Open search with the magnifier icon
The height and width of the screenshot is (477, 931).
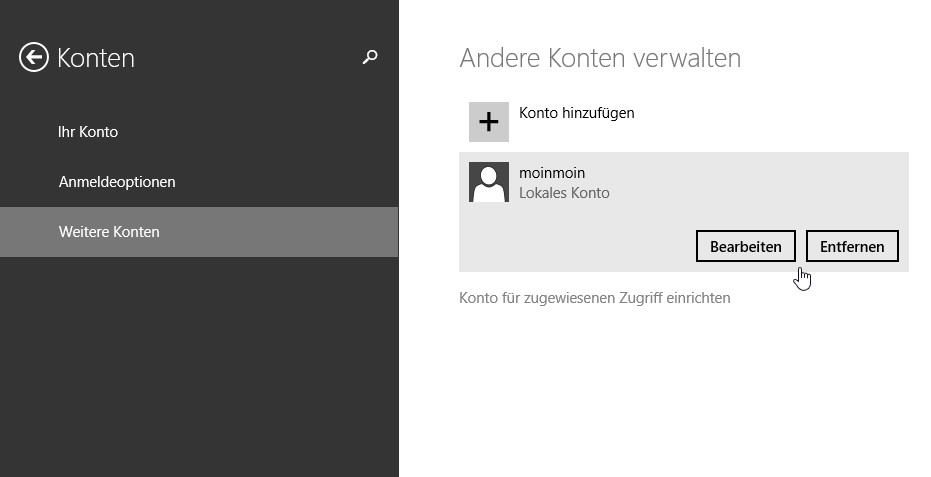tap(370, 57)
